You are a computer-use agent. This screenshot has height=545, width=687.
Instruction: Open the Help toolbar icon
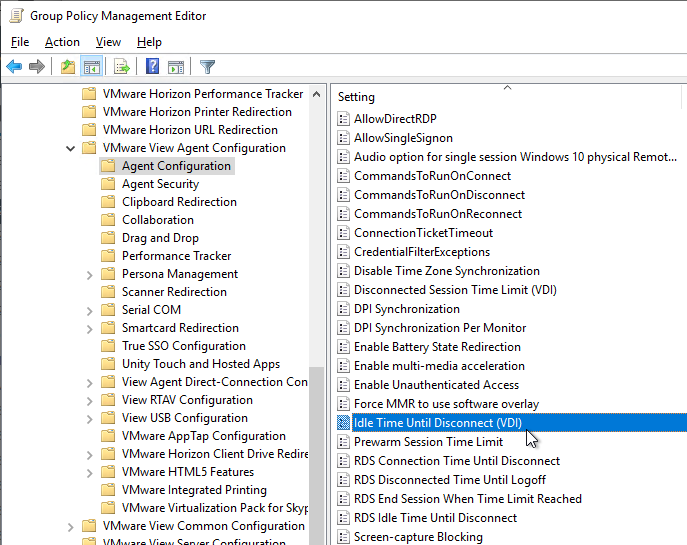pyautogui.click(x=152, y=67)
